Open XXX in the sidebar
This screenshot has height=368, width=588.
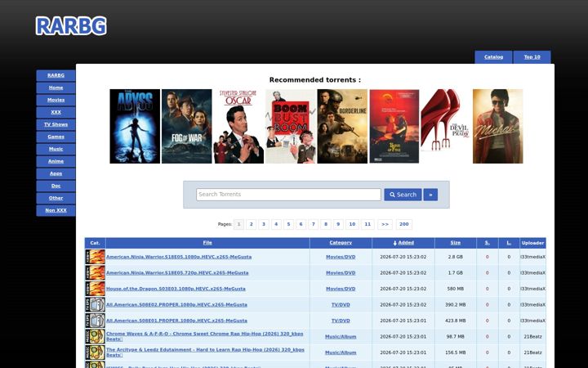(56, 112)
